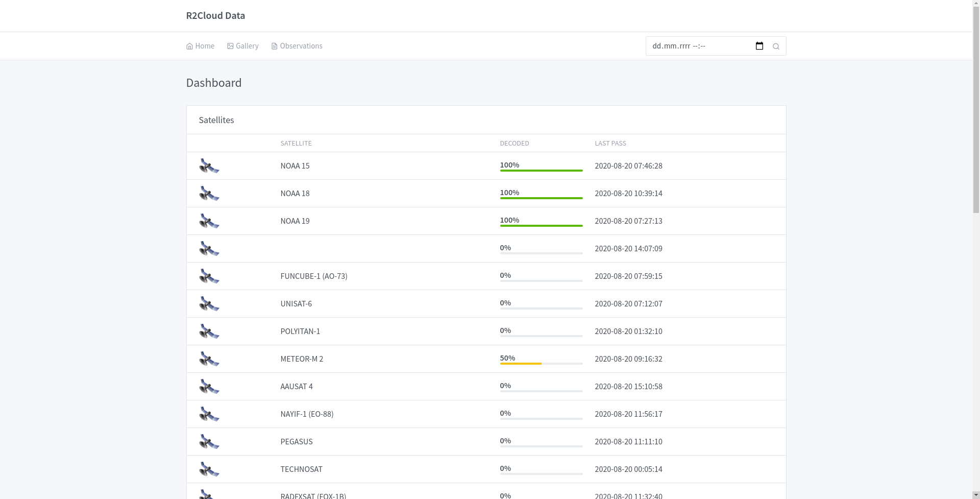Select FUNCUBE-1 (AO-73) name
This screenshot has width=980, height=499.
pos(314,276)
